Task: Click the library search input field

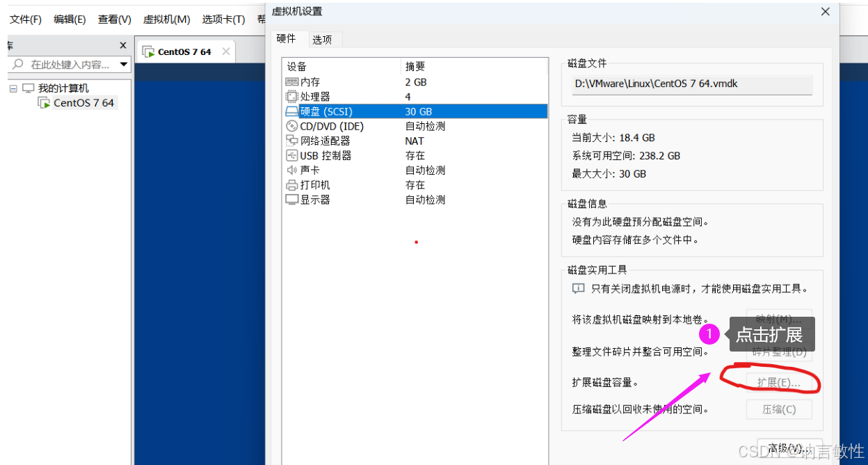Action: pos(70,65)
